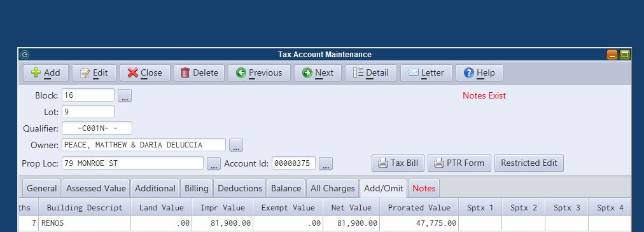Click the PTR Form print button

pyautogui.click(x=459, y=163)
